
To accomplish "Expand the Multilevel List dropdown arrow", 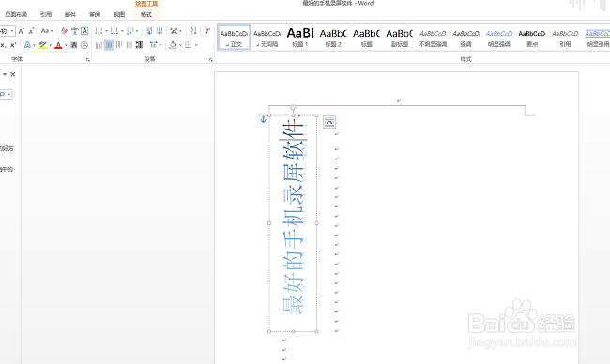I will pyautogui.click(x=137, y=31).
